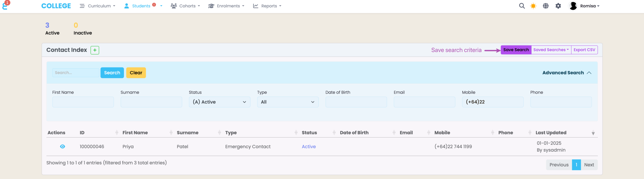Sort table by ID column
644x179 pixels.
pyautogui.click(x=82, y=133)
